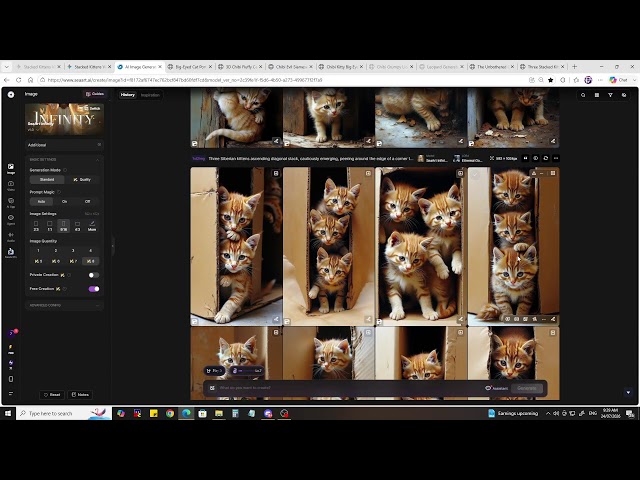Image resolution: width=640 pixels, height=480 pixels.
Task: Click the bookmark star in address bar
Action: tap(551, 80)
